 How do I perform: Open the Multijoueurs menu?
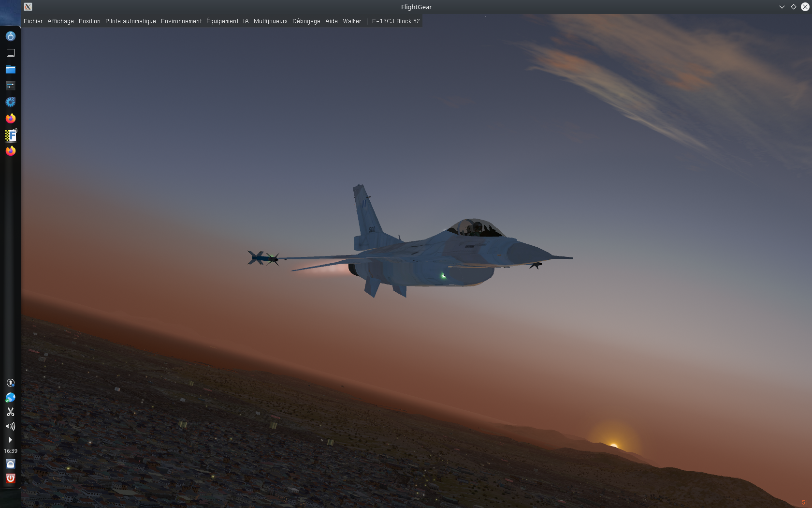click(271, 21)
